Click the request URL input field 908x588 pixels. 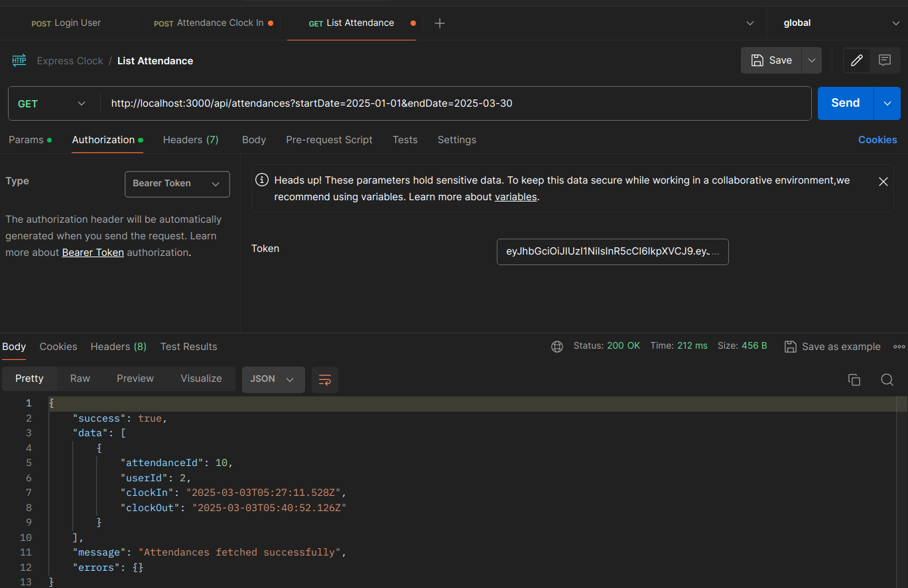point(398,103)
